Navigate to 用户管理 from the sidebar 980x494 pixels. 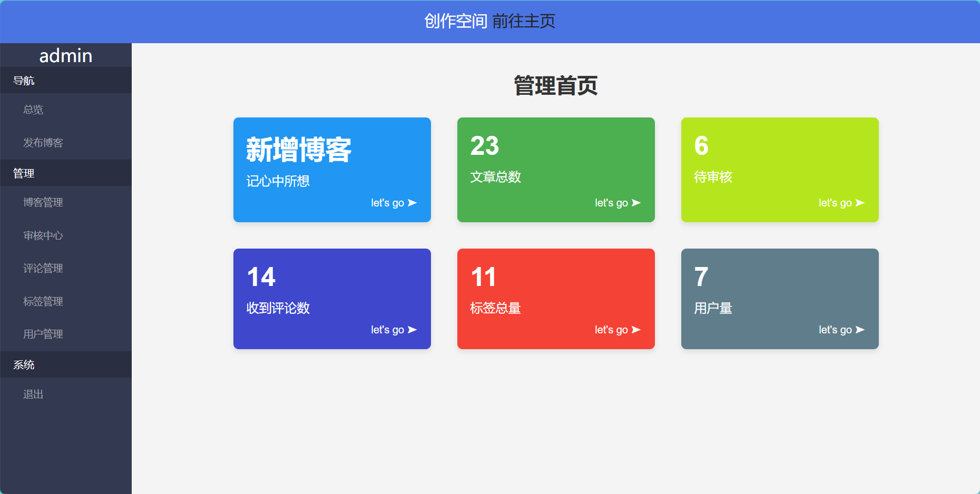click(43, 334)
